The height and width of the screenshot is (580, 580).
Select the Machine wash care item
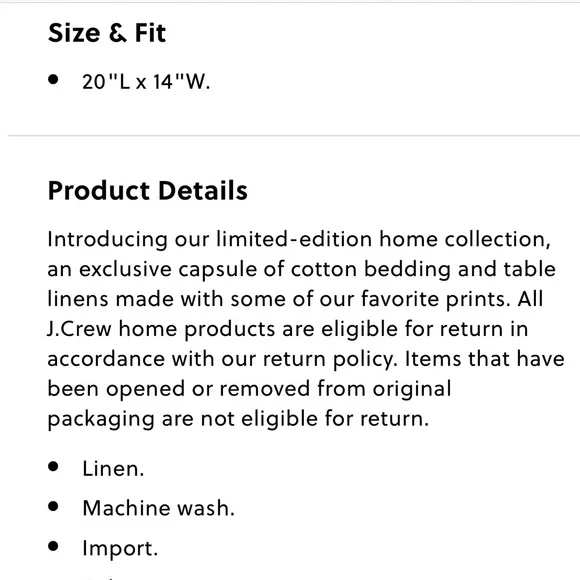(x=159, y=508)
